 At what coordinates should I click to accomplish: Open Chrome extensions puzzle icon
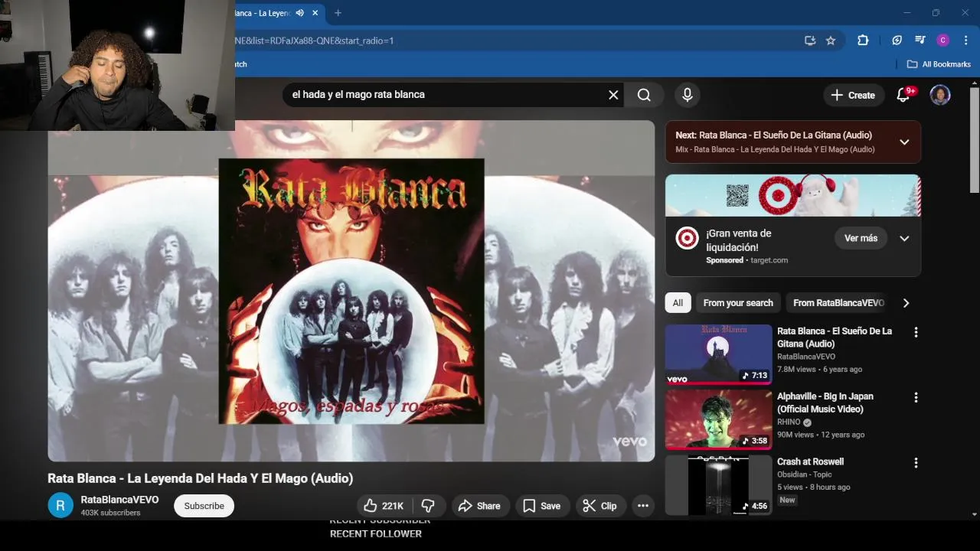click(863, 41)
